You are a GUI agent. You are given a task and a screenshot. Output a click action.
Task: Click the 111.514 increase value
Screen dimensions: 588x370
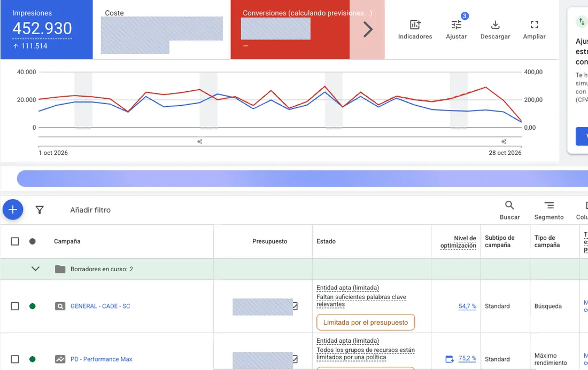coord(30,46)
